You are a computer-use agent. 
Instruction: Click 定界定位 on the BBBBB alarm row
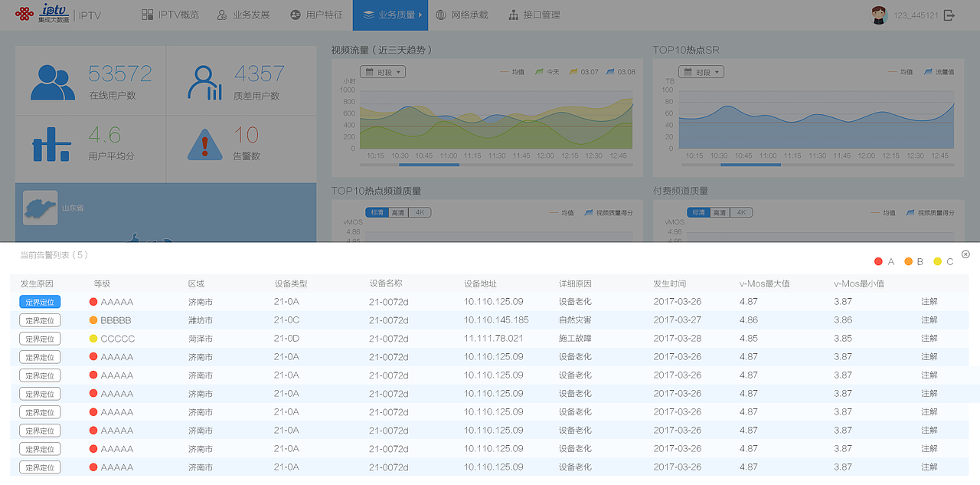(39, 320)
